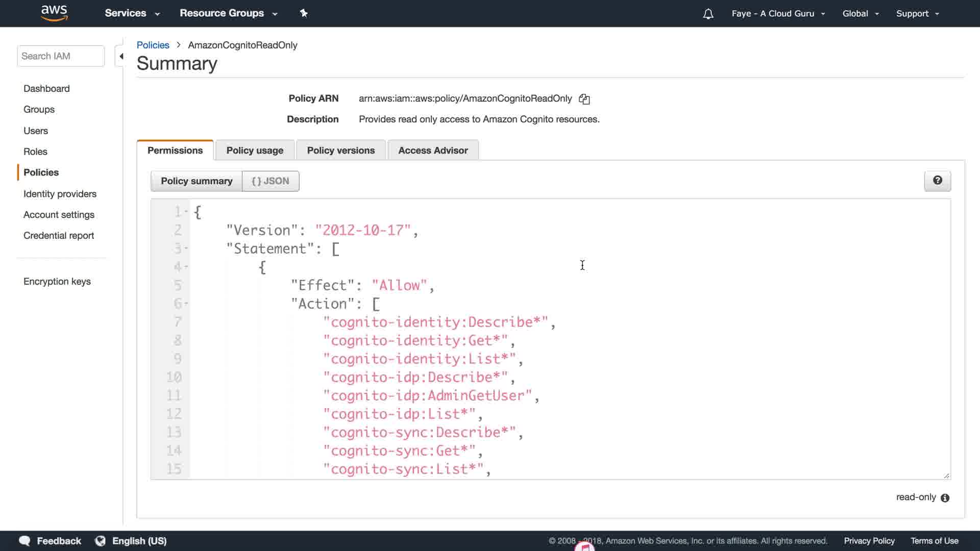Click the read-only info icon

945,498
